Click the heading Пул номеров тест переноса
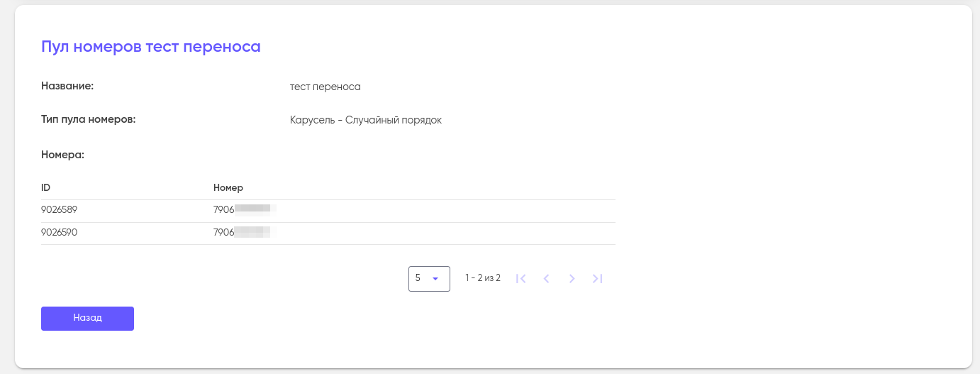 151,47
